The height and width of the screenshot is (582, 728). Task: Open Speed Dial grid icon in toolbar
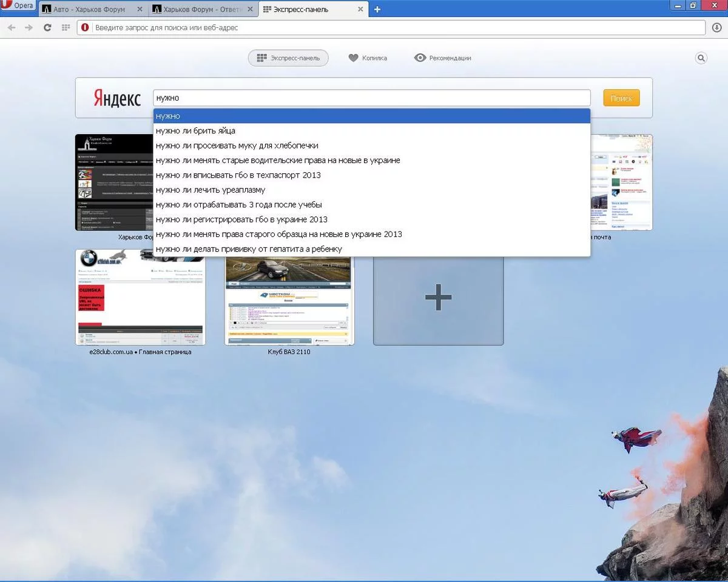point(66,27)
